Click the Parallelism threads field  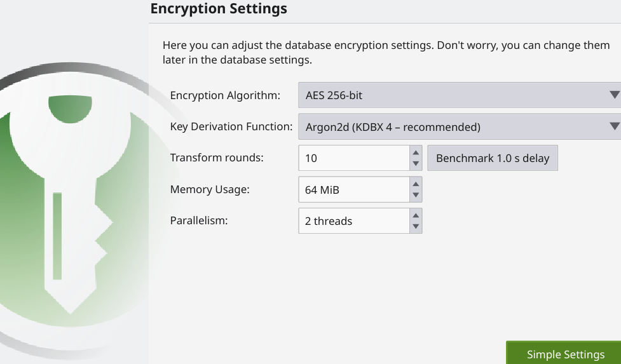(x=353, y=221)
